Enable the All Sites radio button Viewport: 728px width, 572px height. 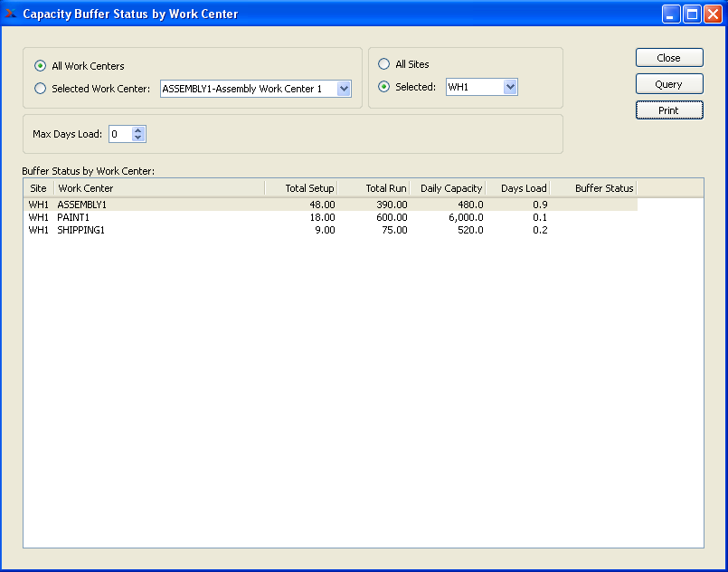383,64
